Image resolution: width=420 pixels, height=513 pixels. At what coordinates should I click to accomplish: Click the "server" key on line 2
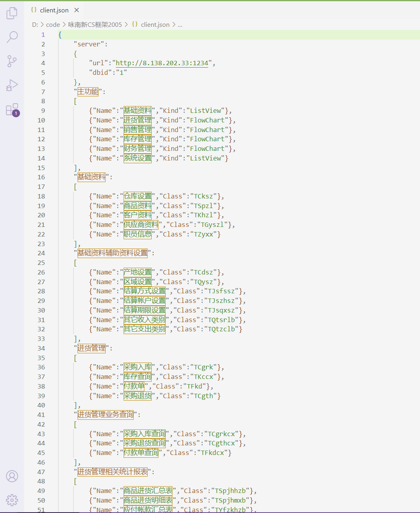pos(89,44)
